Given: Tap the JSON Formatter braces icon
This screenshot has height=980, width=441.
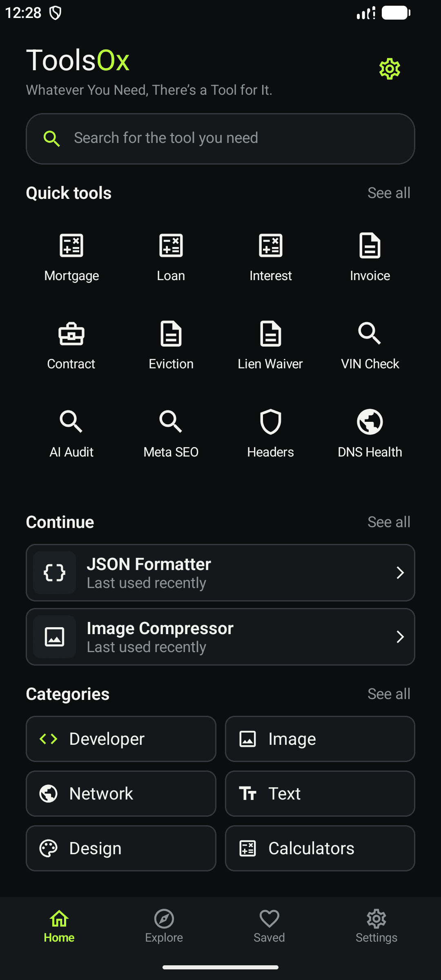Looking at the screenshot, I should click(x=54, y=572).
